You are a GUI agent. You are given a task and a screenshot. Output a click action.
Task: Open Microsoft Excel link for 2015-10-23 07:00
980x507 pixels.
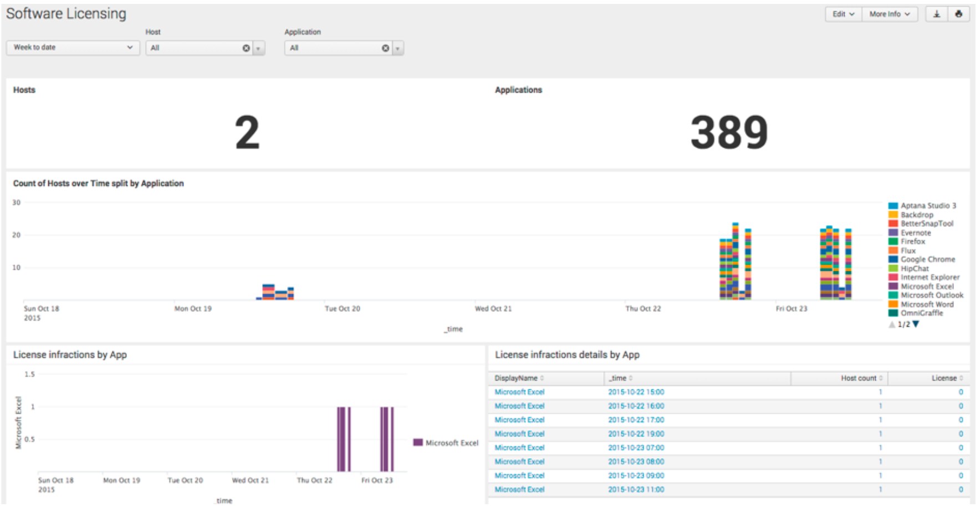pos(519,448)
